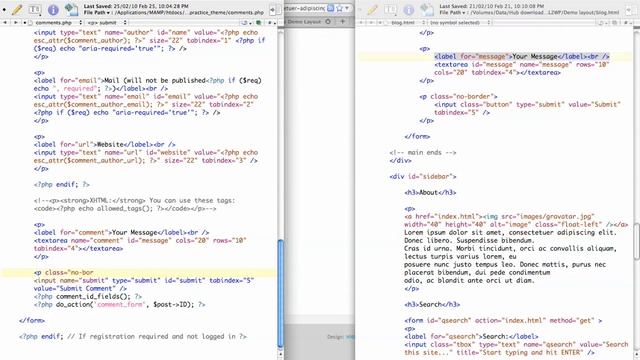The height and width of the screenshot is (360, 640).
Task: Click 'comment_id_fields();' line in comments.php
Action: [x=88, y=296]
